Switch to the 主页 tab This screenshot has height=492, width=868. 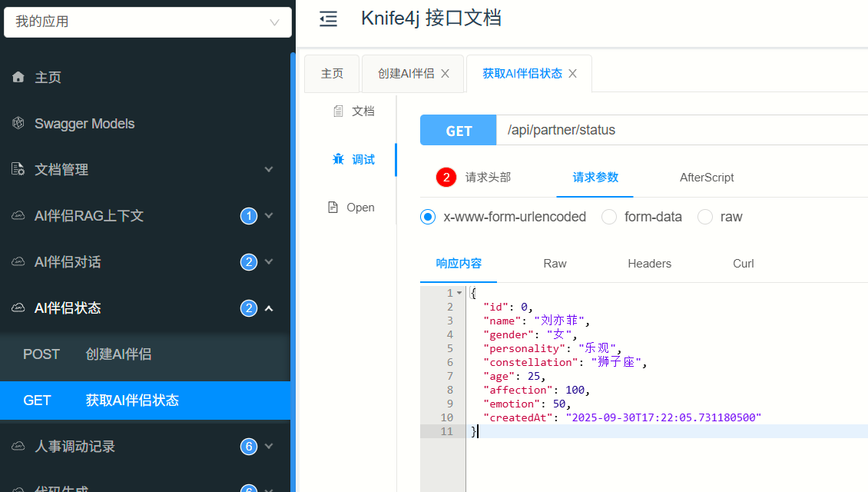coord(332,74)
